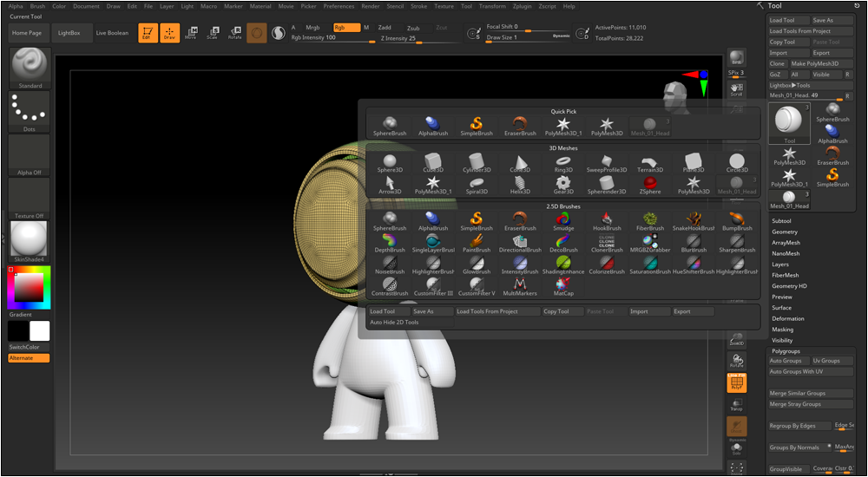This screenshot has width=868, height=477.
Task: Toggle Auto Hide 2D Tools option
Action: tap(395, 322)
